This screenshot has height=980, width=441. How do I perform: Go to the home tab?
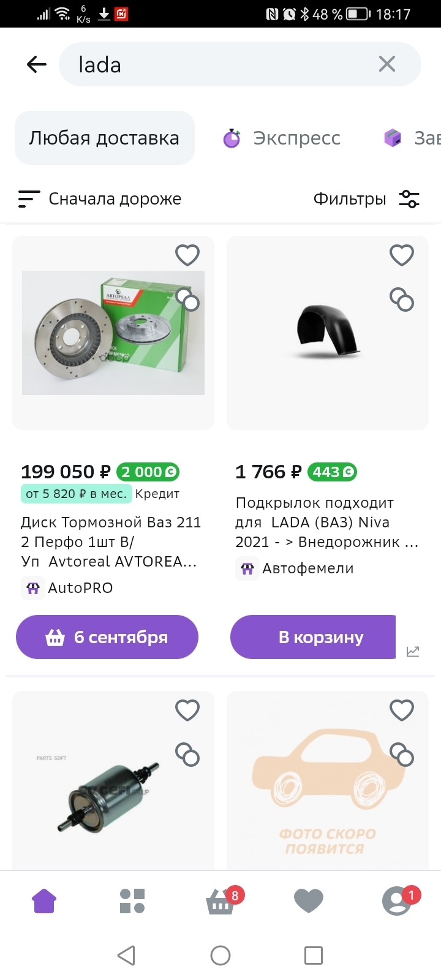click(x=44, y=901)
